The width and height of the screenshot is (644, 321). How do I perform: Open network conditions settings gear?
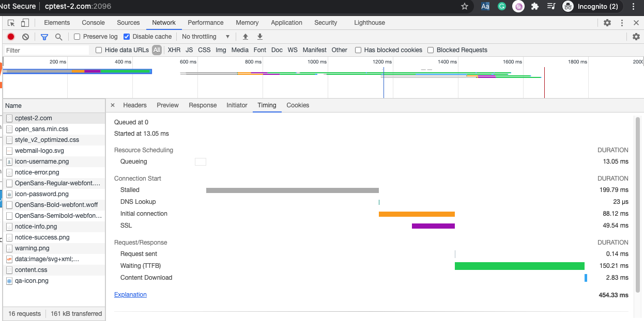(x=636, y=37)
